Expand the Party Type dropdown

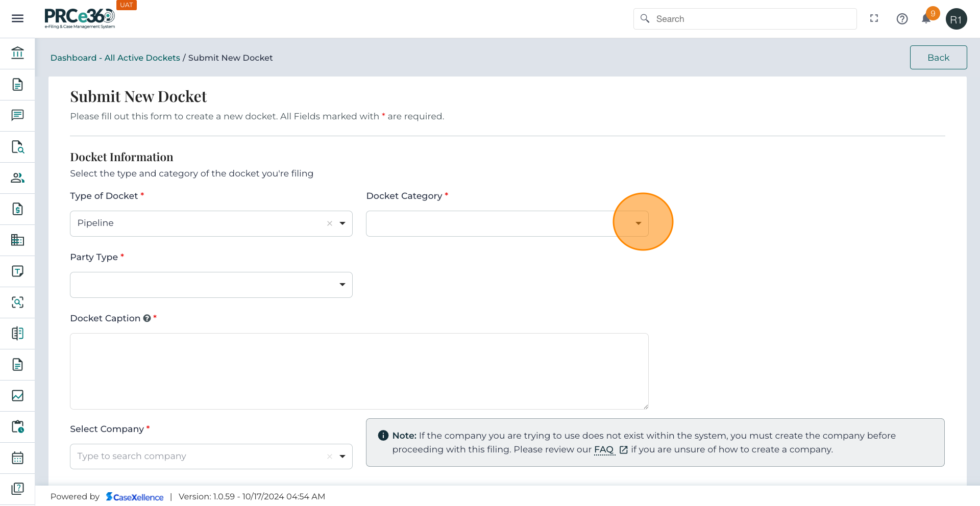click(342, 285)
